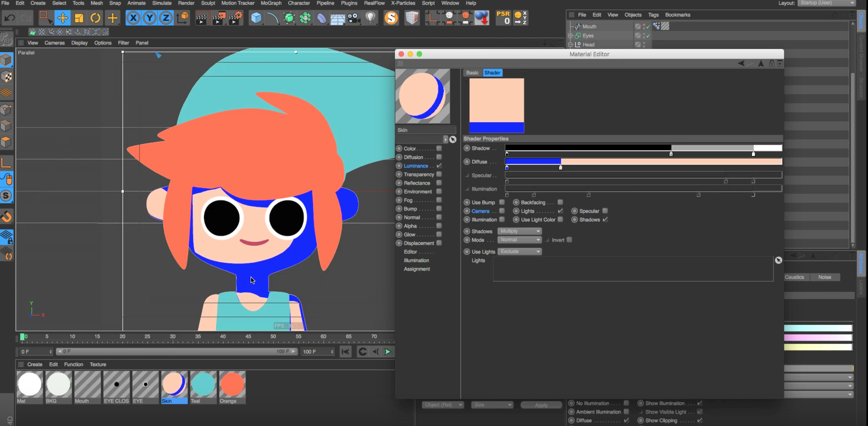Click the Noise tab button
Screen dimensions: 868x426
tap(825, 277)
